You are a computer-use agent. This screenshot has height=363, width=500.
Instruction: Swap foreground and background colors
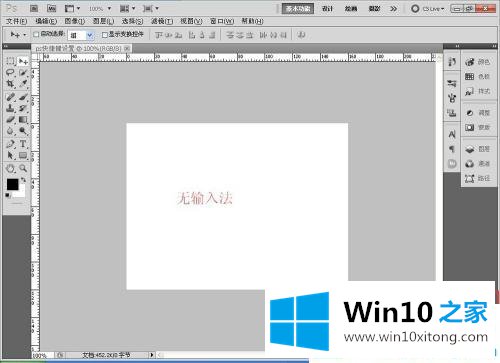[23, 180]
